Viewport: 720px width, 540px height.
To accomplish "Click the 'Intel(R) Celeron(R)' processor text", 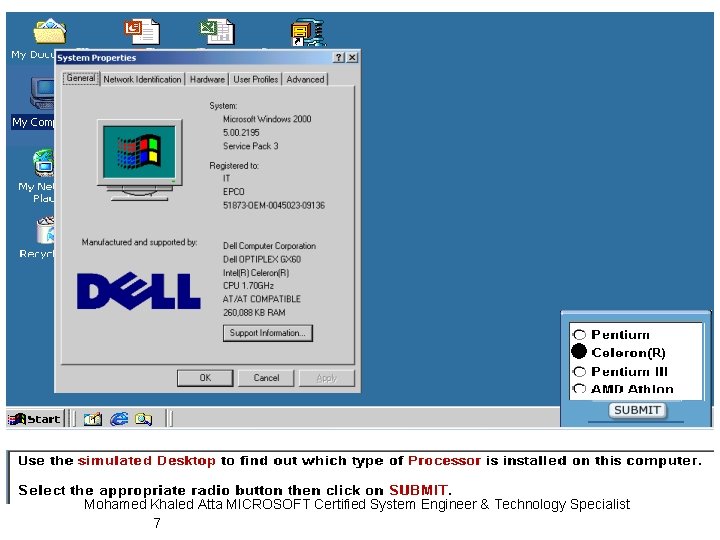I will (256, 273).
